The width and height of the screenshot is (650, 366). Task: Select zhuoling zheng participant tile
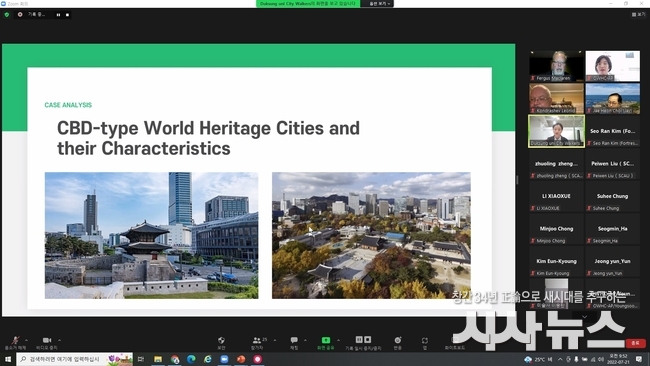(x=556, y=164)
